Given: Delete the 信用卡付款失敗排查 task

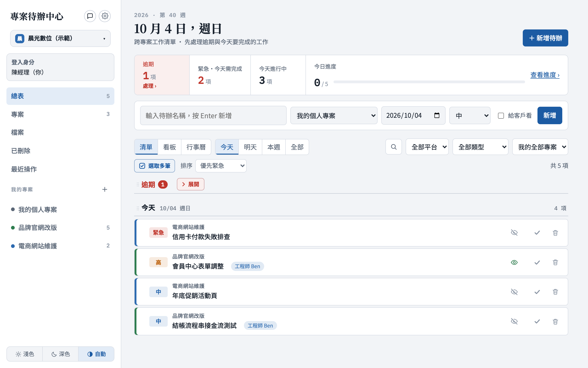Looking at the screenshot, I should pos(555,233).
